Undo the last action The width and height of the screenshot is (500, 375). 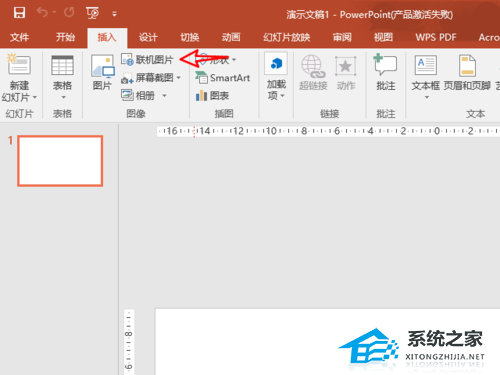(x=42, y=13)
